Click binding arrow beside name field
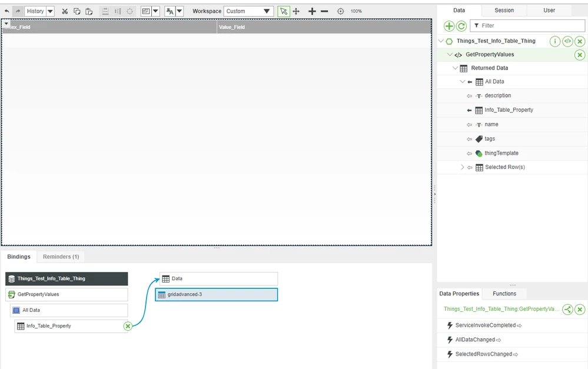The height and width of the screenshot is (369, 588). click(x=469, y=125)
